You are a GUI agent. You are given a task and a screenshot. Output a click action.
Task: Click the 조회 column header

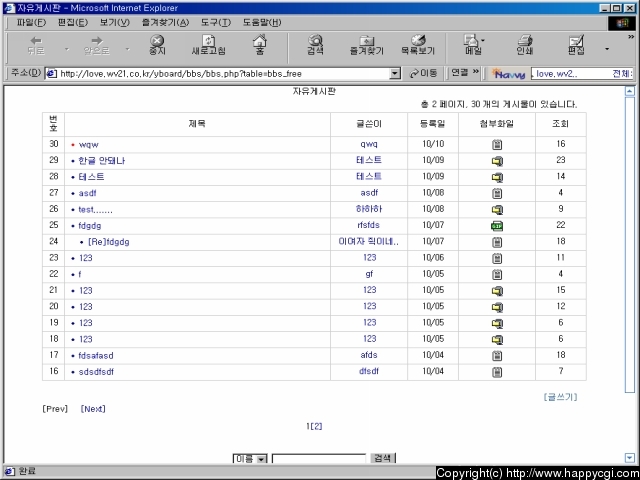click(x=560, y=124)
